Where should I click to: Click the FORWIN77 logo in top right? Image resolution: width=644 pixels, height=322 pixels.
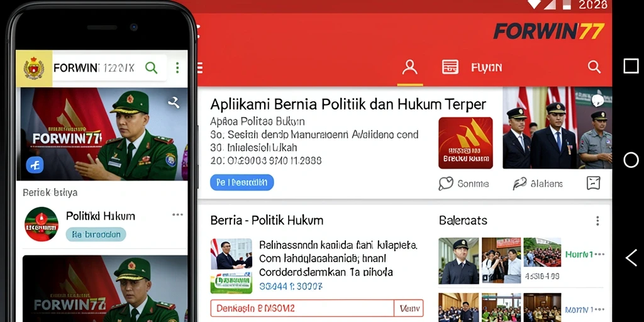[x=548, y=31]
